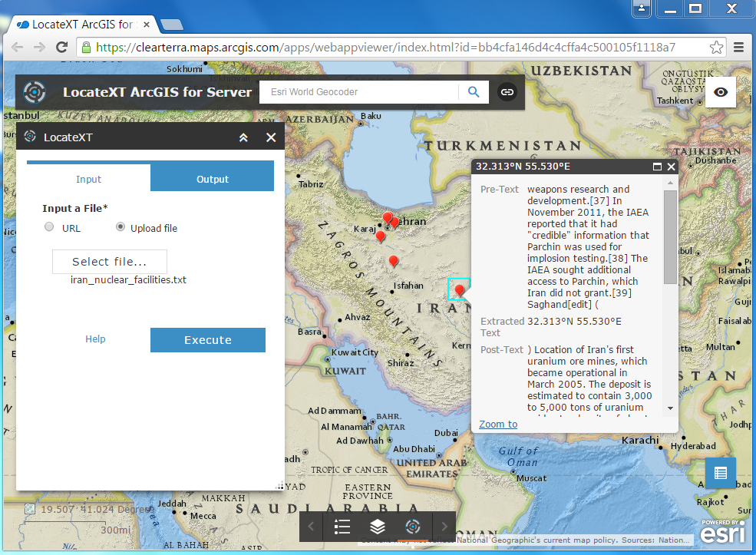
Task: Click the Chrome user profile icon
Action: tap(641, 8)
